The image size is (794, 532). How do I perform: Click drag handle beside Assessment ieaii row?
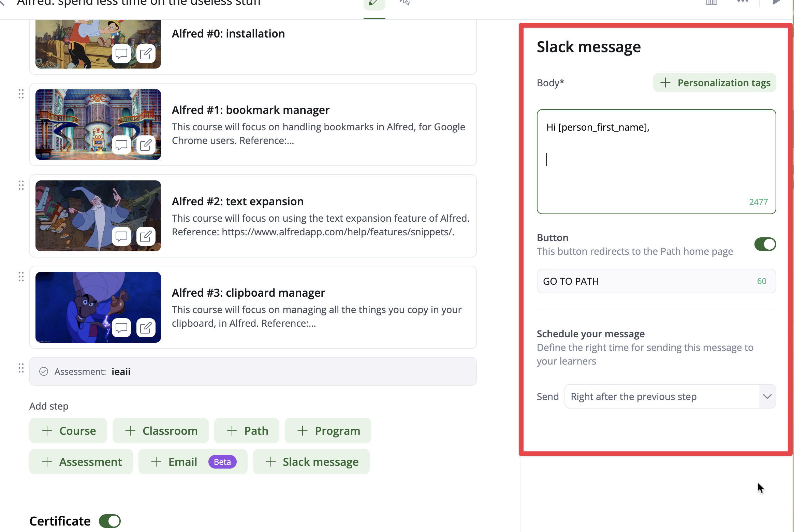click(21, 368)
